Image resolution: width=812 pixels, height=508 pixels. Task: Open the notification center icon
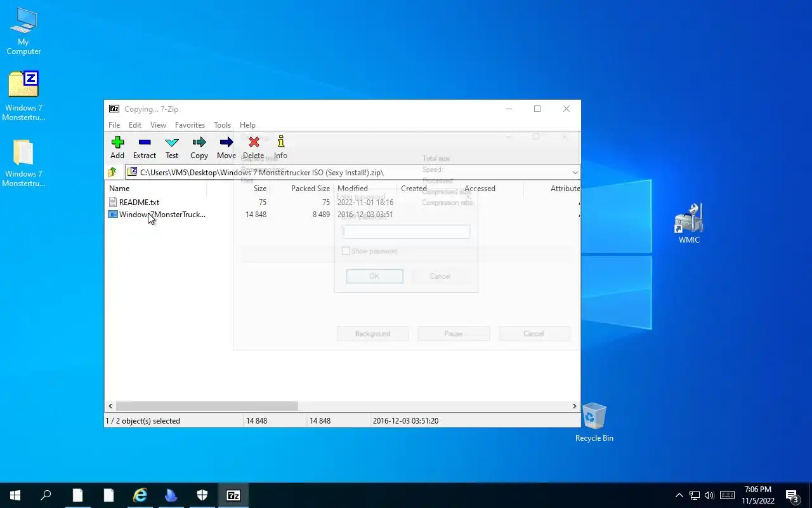[792, 495]
